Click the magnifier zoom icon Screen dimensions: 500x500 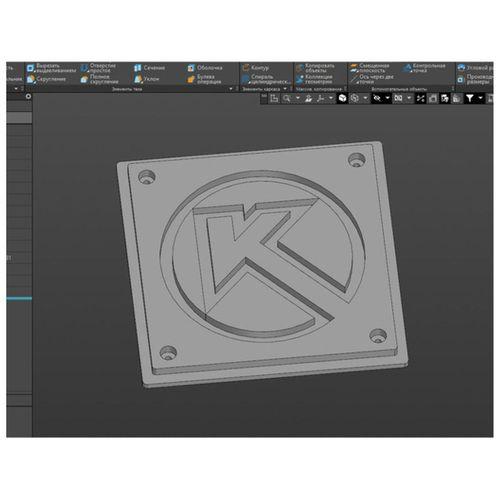pyautogui.click(x=287, y=98)
